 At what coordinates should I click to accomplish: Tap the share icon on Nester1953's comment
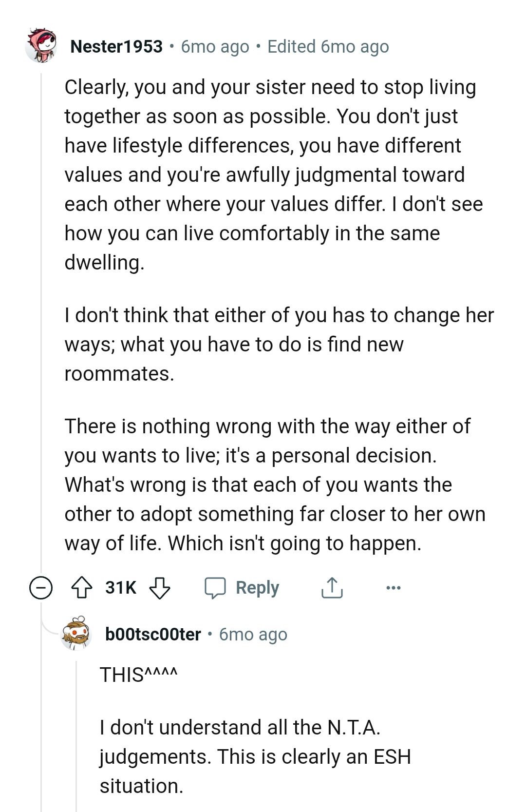pyautogui.click(x=332, y=587)
